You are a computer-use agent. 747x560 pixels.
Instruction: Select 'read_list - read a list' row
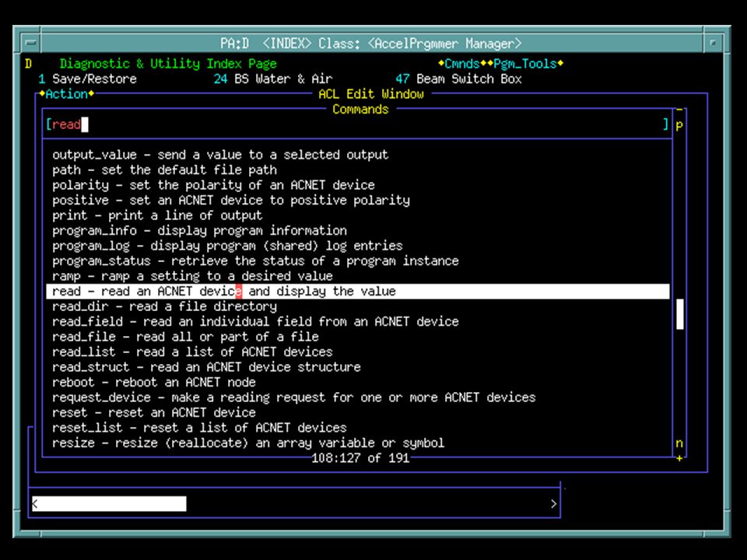(x=357, y=352)
